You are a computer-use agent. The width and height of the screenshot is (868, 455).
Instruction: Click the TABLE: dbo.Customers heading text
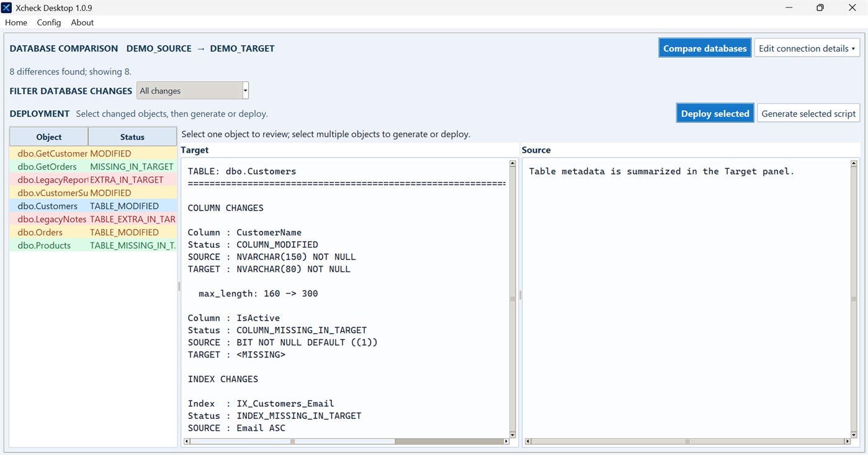242,171
